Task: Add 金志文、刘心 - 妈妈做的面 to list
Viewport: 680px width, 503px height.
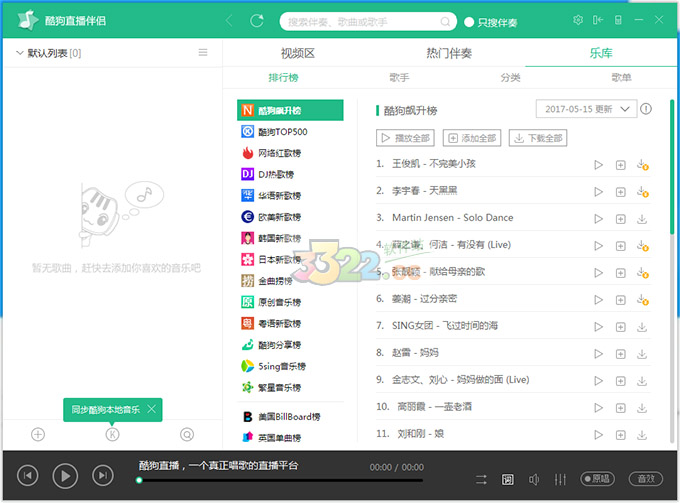Action: pos(621,381)
